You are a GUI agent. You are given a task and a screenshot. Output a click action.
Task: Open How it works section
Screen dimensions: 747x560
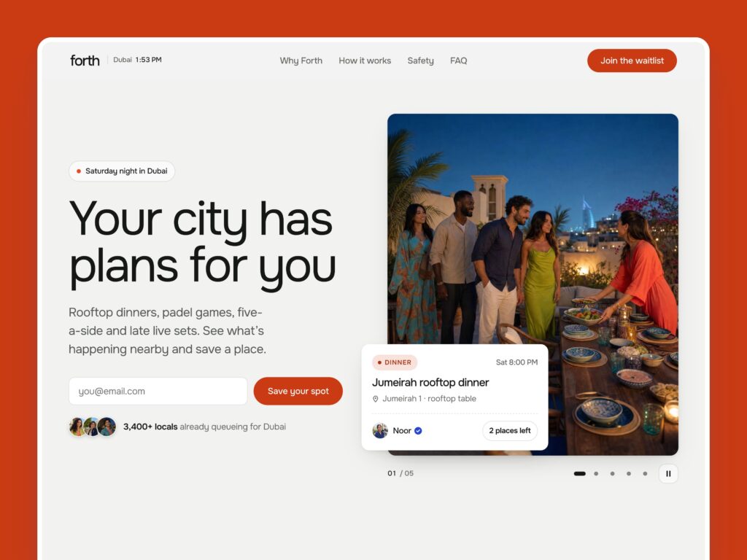point(365,61)
